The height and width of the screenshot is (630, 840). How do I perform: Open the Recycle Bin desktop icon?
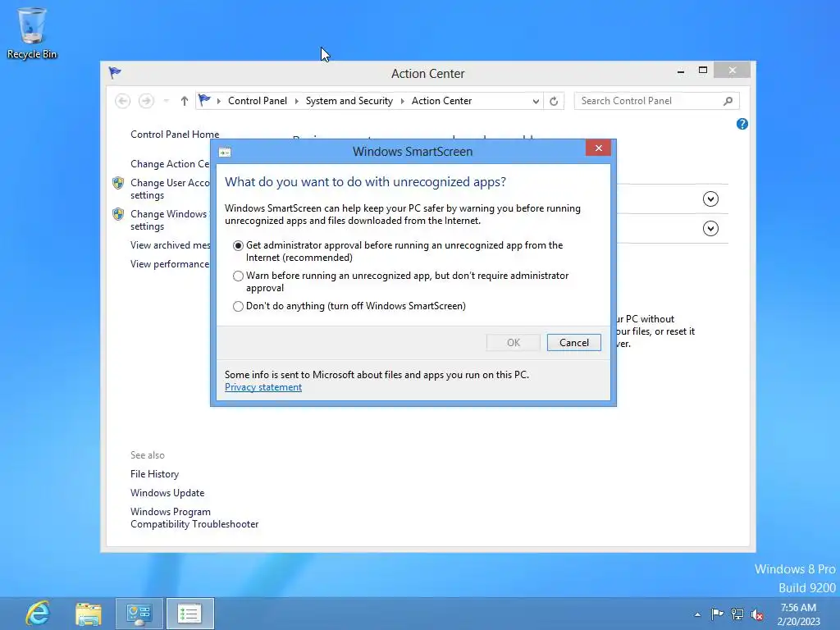point(32,33)
